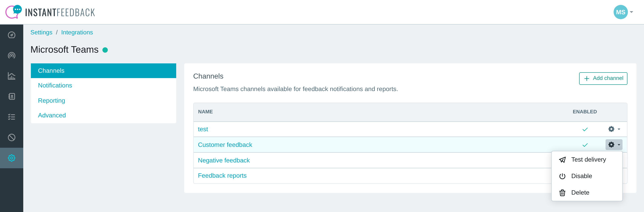Click the Add channel button
The height and width of the screenshot is (212, 644).
pyautogui.click(x=603, y=79)
